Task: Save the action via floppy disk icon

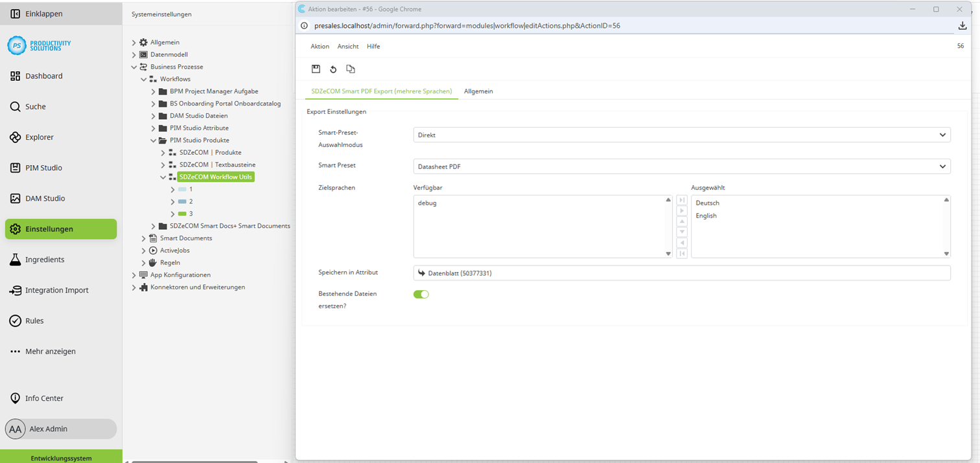Action: pyautogui.click(x=316, y=69)
